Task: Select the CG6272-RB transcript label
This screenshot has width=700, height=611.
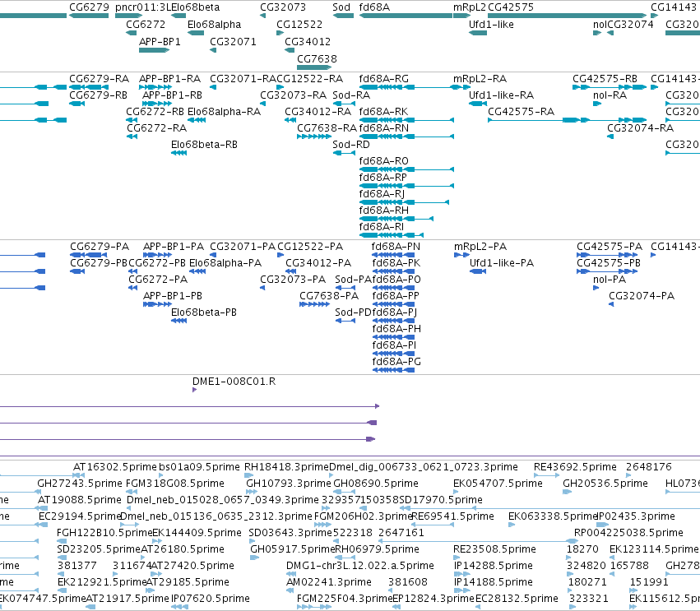Action: point(155,112)
